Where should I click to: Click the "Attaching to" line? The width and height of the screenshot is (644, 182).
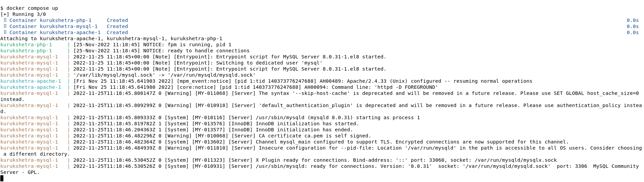tap(111, 38)
